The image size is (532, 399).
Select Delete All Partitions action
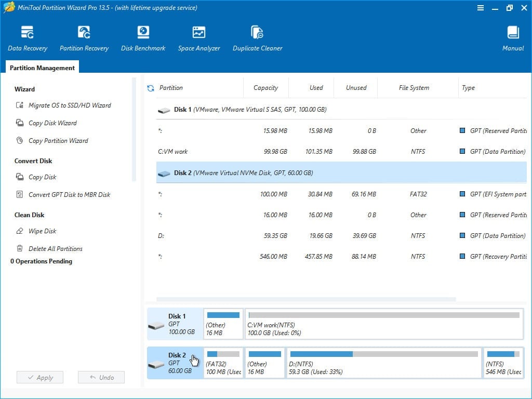click(x=56, y=248)
